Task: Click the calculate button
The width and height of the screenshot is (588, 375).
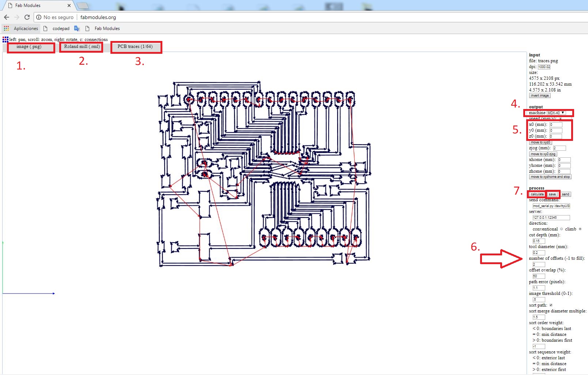Action: [537, 194]
